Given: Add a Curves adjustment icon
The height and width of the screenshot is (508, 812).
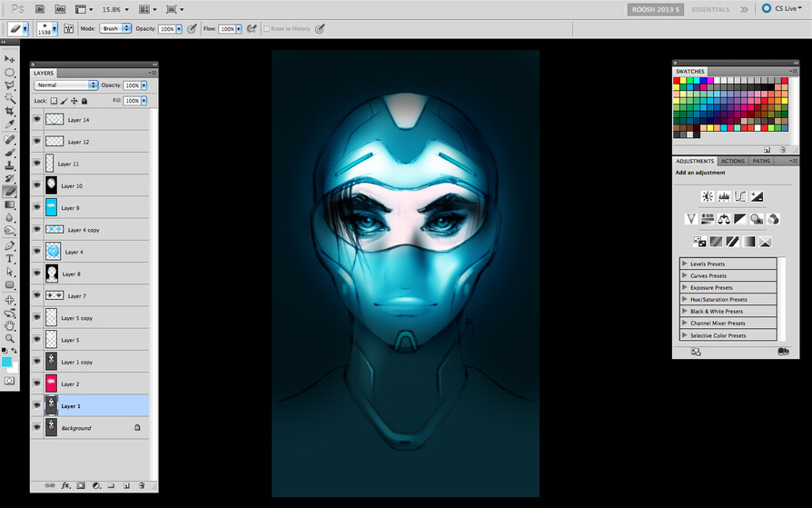Looking at the screenshot, I should [x=740, y=196].
